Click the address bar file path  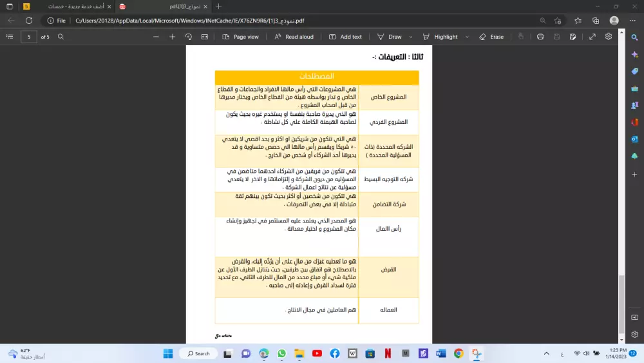coord(190,21)
